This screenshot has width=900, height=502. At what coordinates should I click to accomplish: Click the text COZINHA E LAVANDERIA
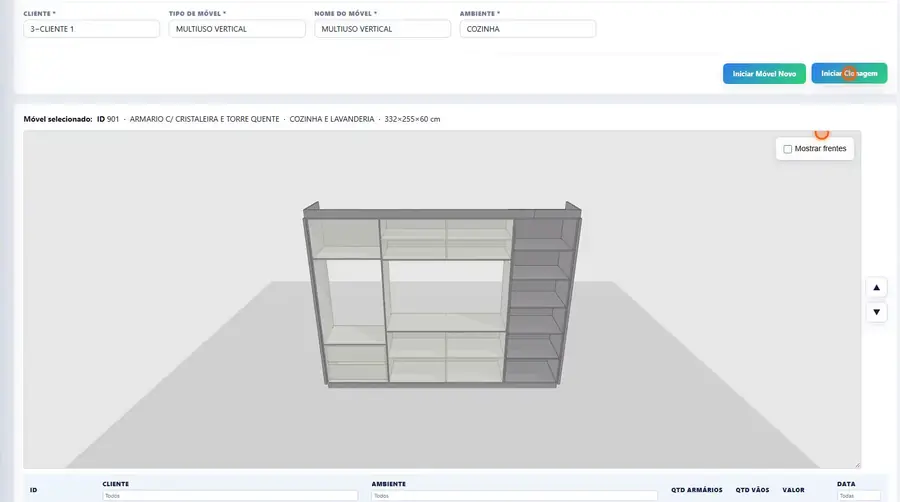click(x=332, y=119)
